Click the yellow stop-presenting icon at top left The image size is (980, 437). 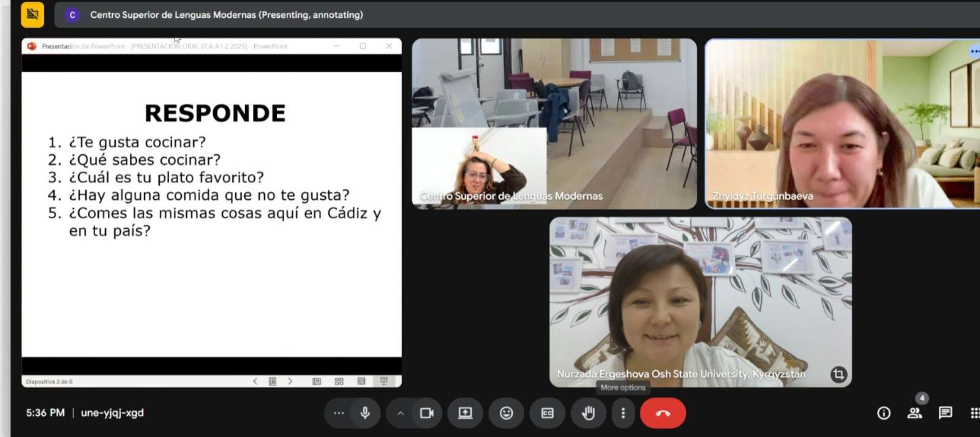(32, 15)
